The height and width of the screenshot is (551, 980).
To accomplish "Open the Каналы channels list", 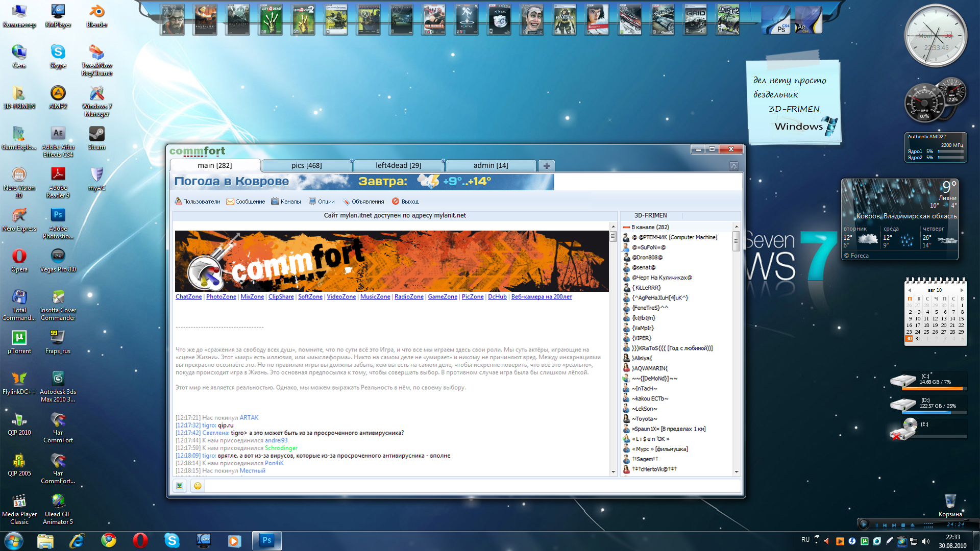I will click(x=286, y=202).
